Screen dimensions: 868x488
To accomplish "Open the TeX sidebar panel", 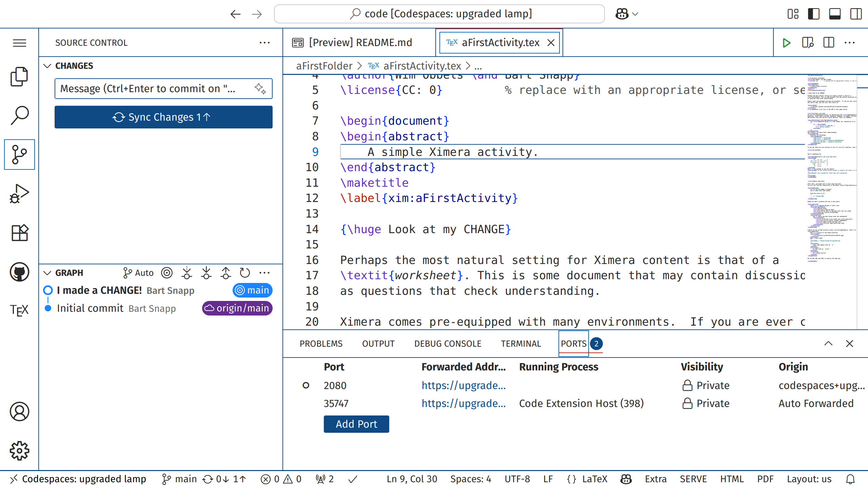I will tap(19, 310).
